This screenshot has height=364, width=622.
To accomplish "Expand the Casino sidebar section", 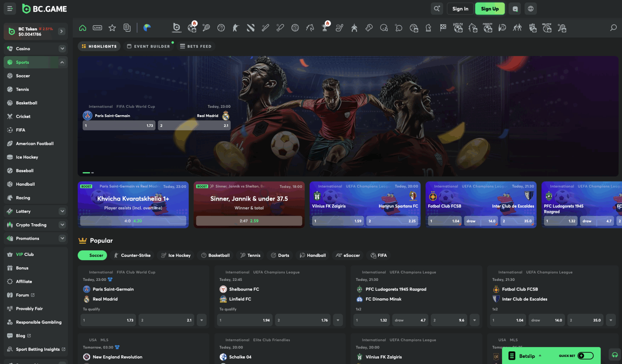I will pyautogui.click(x=62, y=49).
